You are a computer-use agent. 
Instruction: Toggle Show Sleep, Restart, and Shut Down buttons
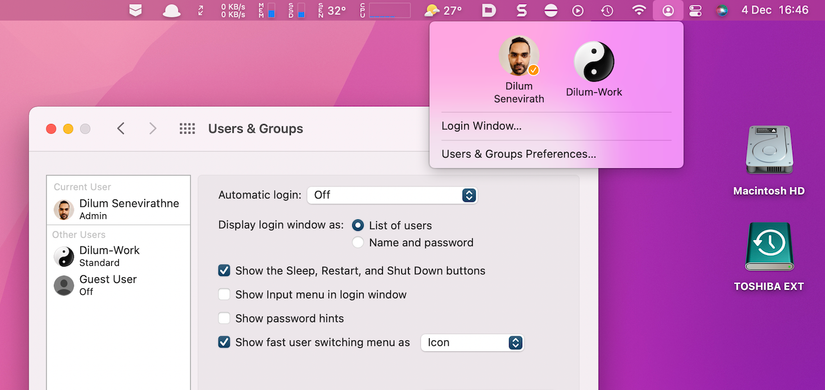click(224, 271)
